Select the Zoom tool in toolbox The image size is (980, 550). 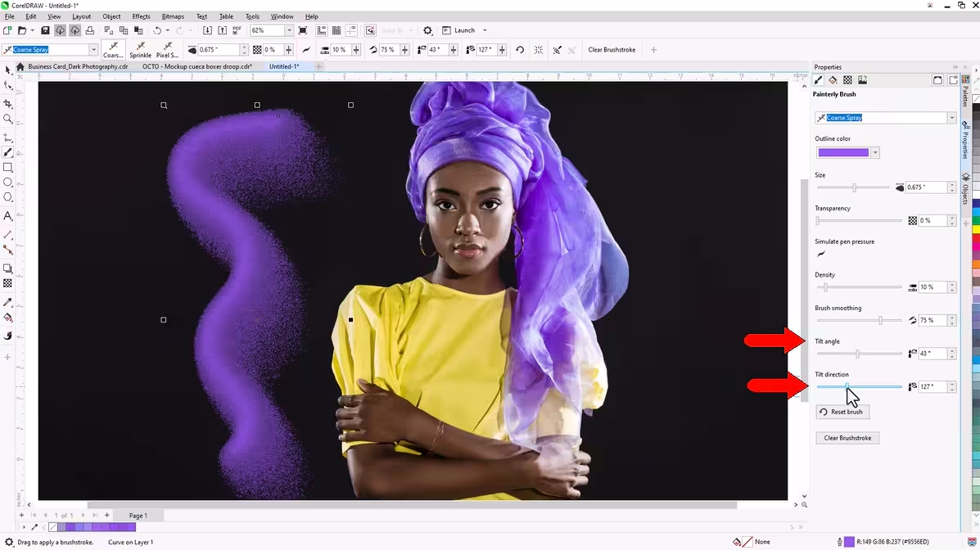8,119
